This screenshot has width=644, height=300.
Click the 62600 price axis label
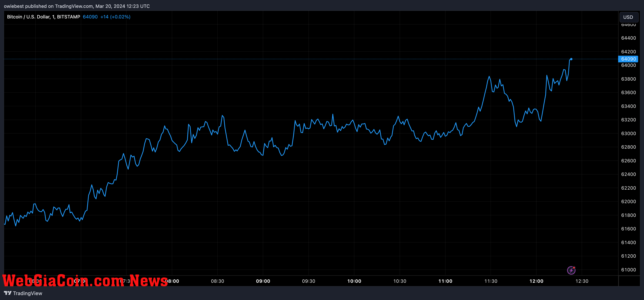pos(629,161)
